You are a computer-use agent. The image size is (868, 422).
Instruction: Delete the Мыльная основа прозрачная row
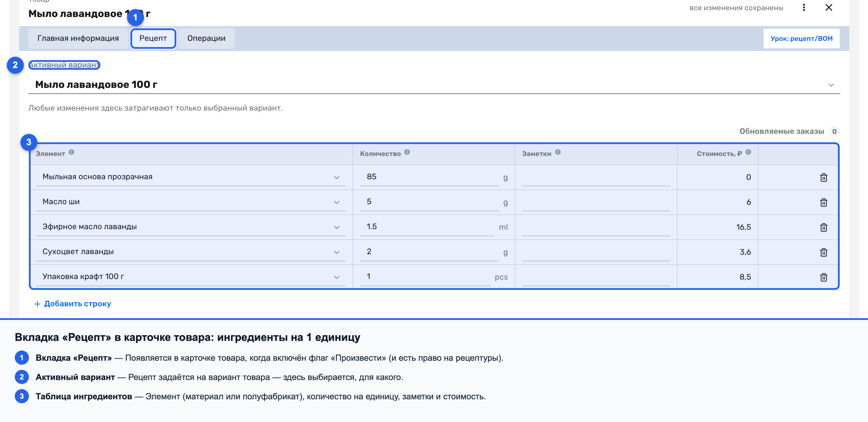(x=823, y=177)
